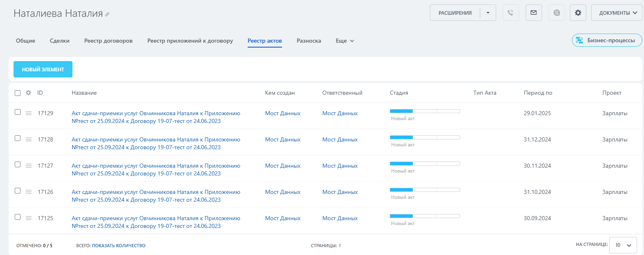This screenshot has width=644, height=255.
Task: Click the Показать количество link
Action: 119,246
